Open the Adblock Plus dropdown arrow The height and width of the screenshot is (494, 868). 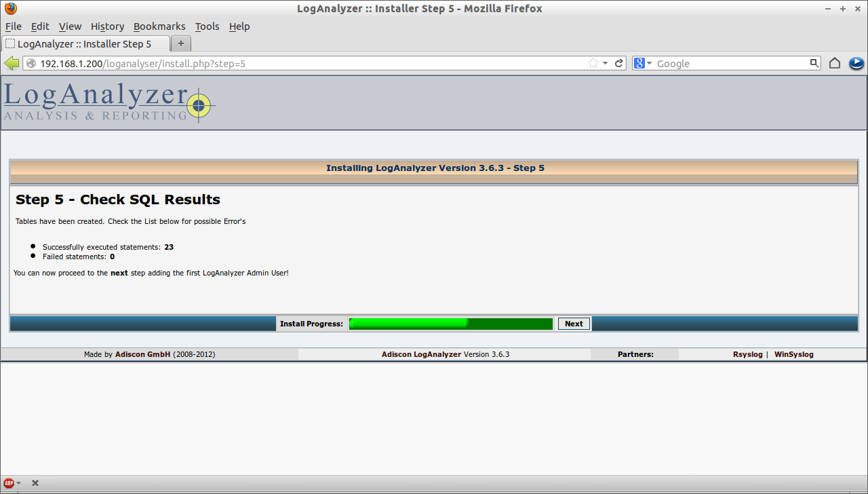(x=18, y=483)
